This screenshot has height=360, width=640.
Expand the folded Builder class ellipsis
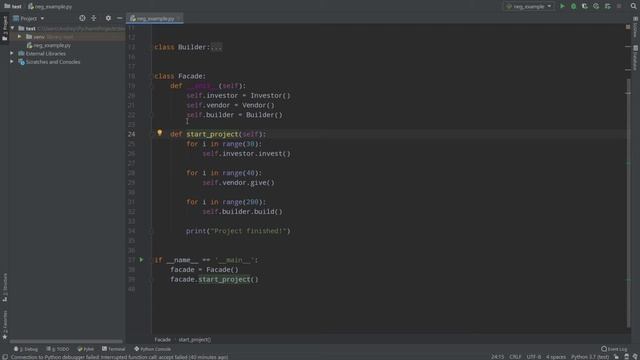tap(216, 47)
